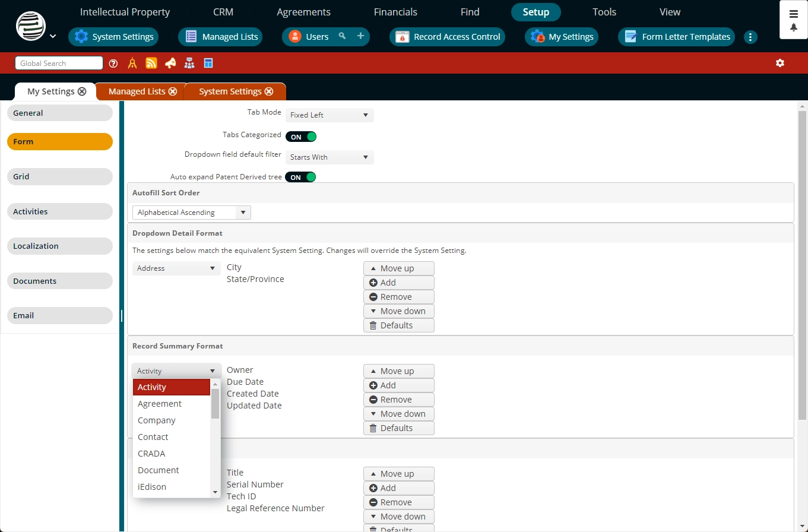
Task: Click the plus icon to add user
Action: [360, 36]
